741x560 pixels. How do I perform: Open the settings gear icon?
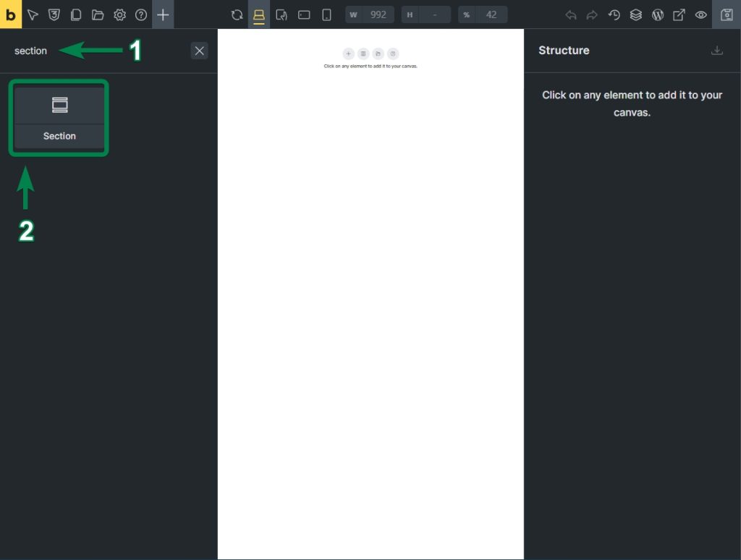119,14
